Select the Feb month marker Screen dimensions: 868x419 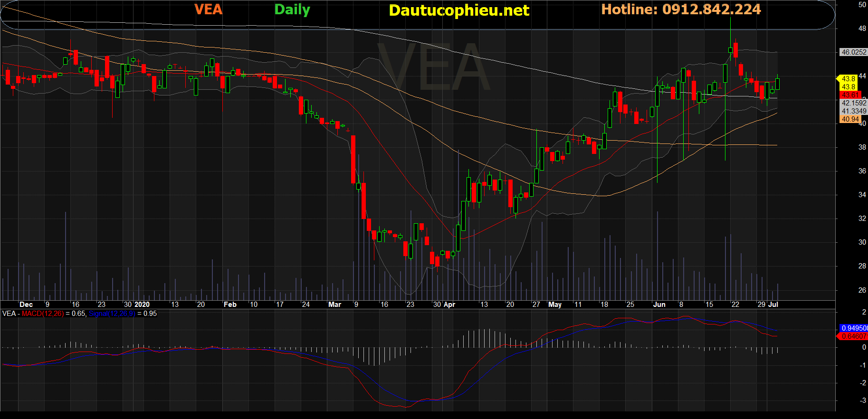point(230,305)
